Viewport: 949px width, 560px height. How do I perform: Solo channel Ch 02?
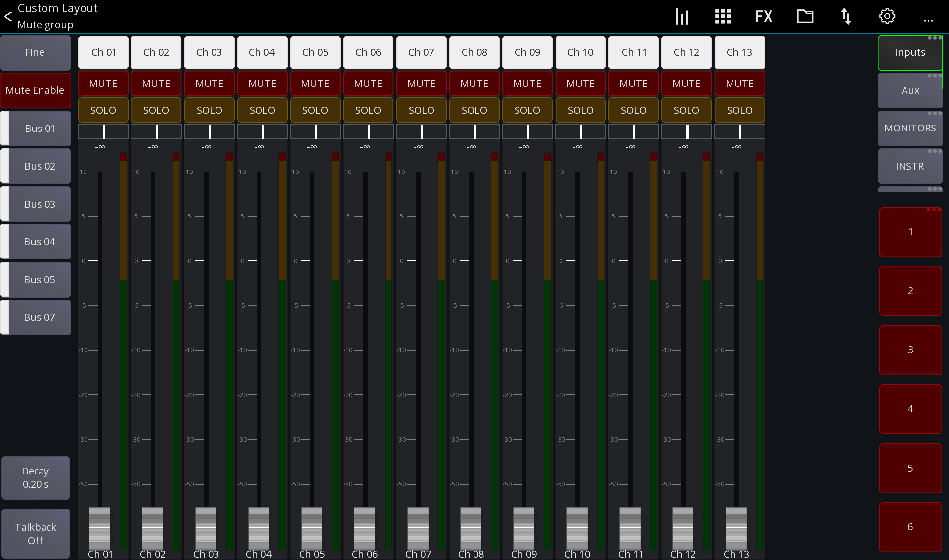tap(156, 110)
